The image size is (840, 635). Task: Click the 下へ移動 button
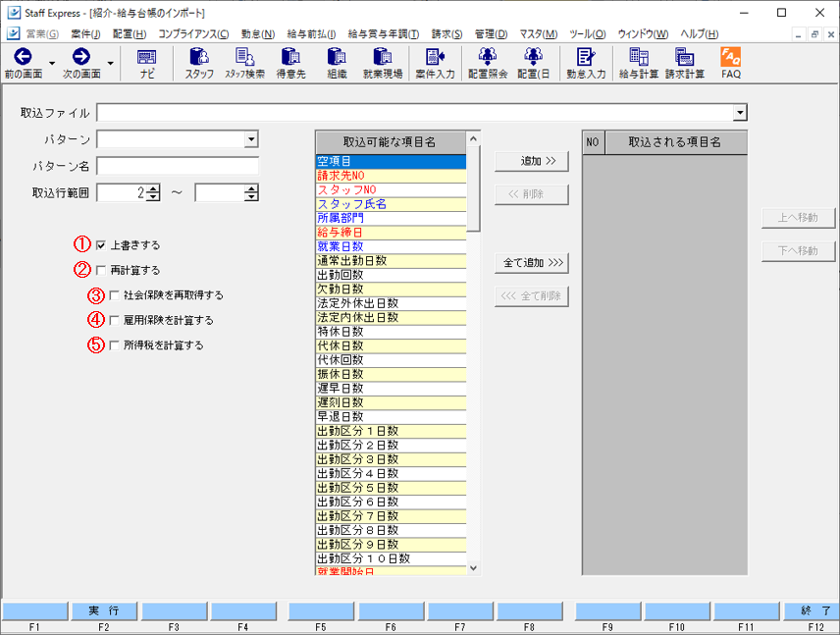coord(798,251)
